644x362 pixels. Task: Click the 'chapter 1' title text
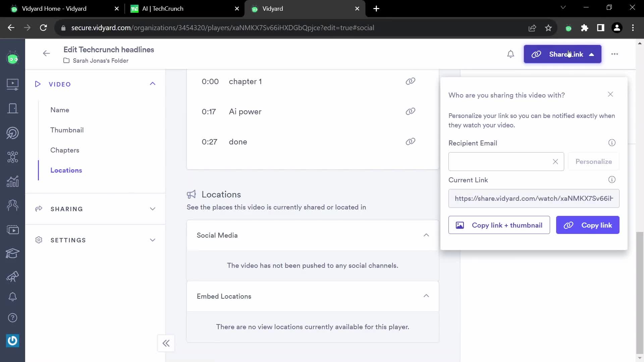click(245, 81)
